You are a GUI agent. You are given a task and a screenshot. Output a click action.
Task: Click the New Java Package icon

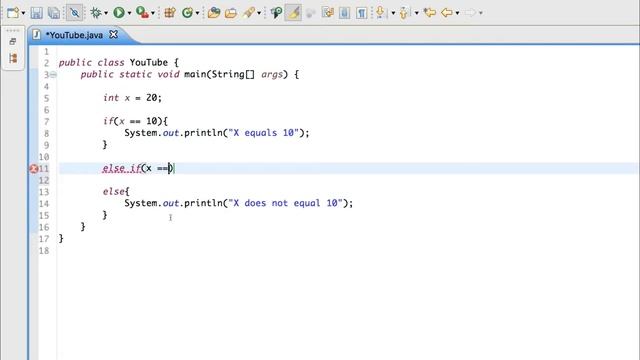(170, 13)
